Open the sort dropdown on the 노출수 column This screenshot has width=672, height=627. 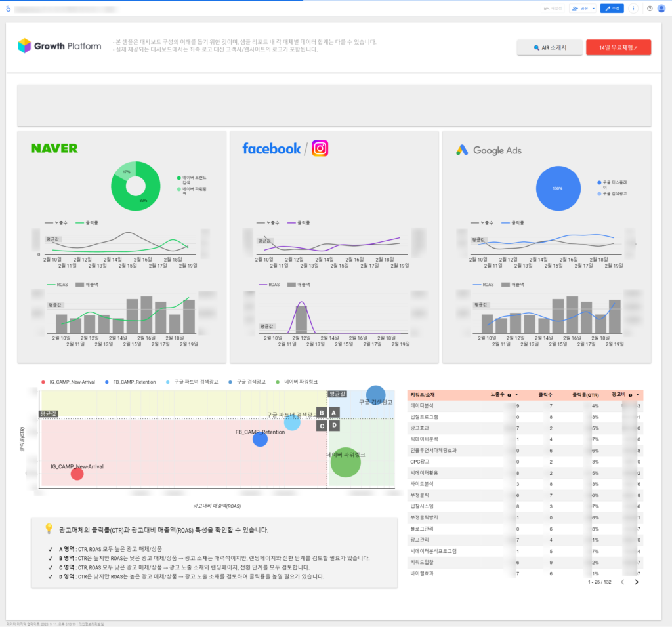[516, 394]
